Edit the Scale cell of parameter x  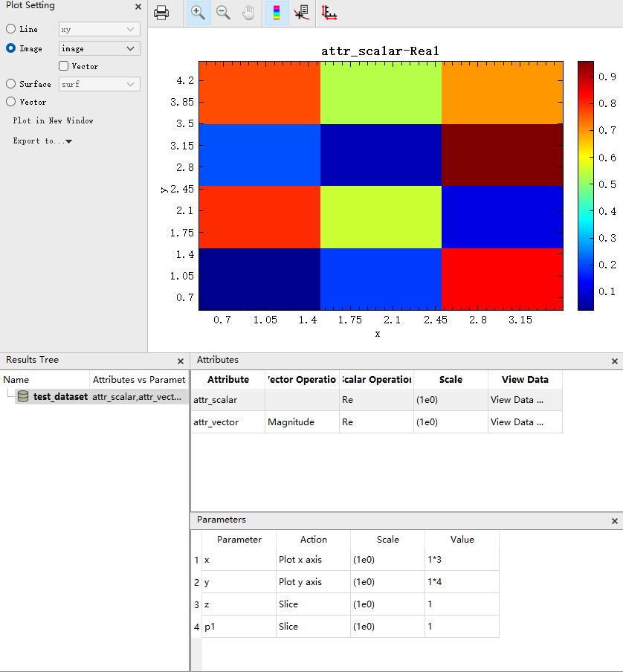388,560
